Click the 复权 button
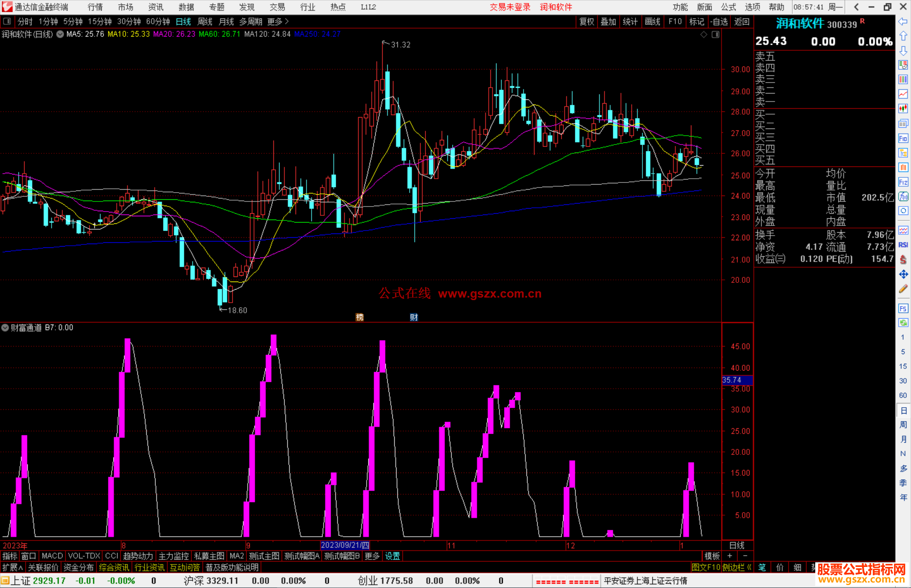Viewport: 911px width, 588px height. click(587, 21)
